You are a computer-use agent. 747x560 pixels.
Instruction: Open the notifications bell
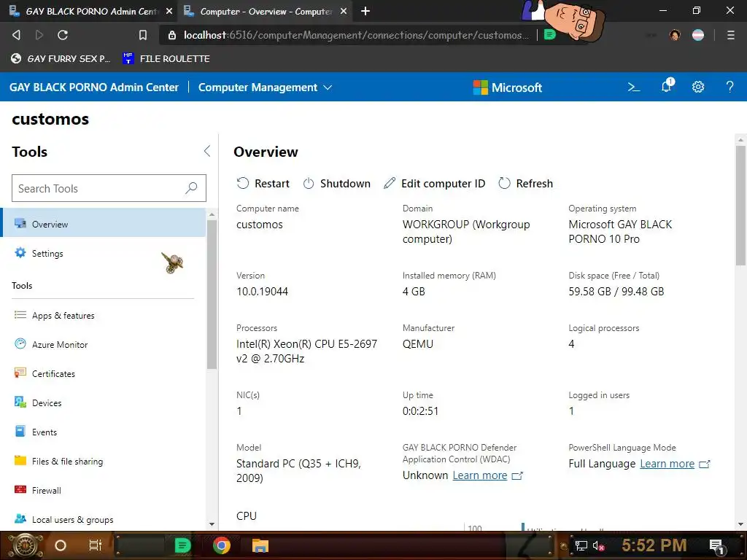point(667,86)
